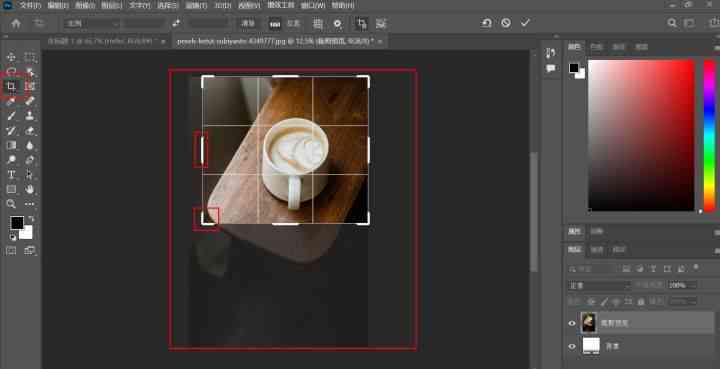Toggle lock all padlock icon
This screenshot has height=369, width=720.
(641, 302)
